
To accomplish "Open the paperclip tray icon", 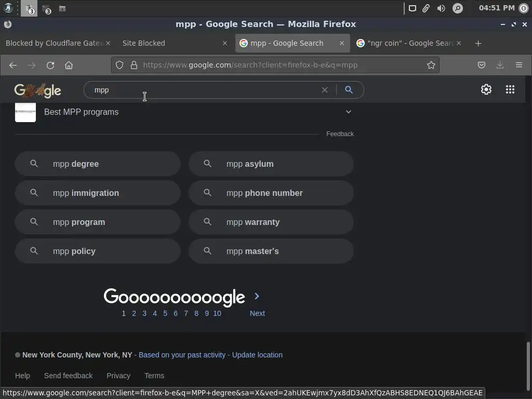I will [426, 8].
